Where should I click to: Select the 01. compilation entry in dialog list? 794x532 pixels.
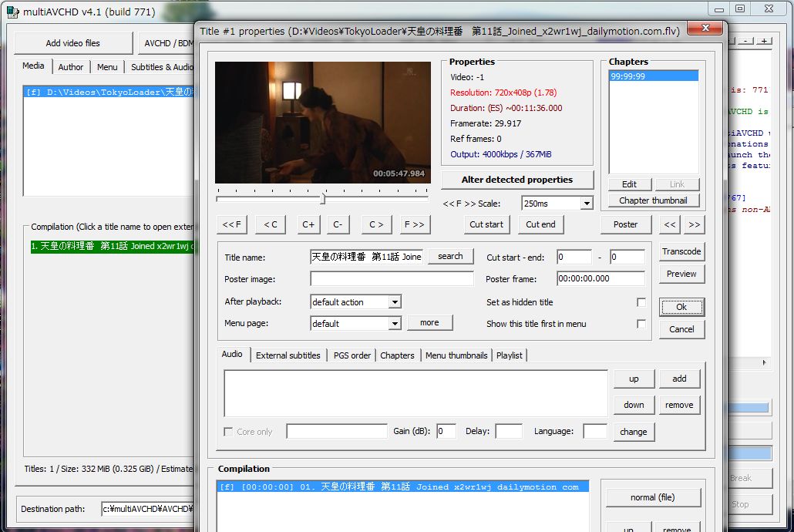coord(403,487)
